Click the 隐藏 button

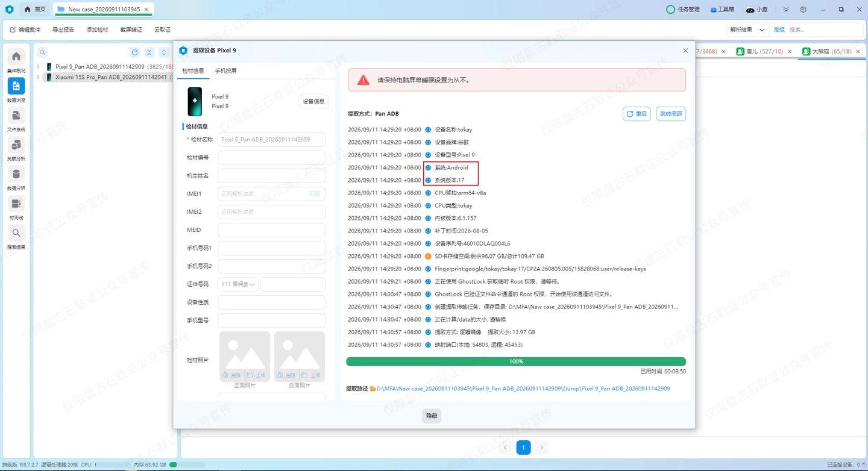pos(432,416)
